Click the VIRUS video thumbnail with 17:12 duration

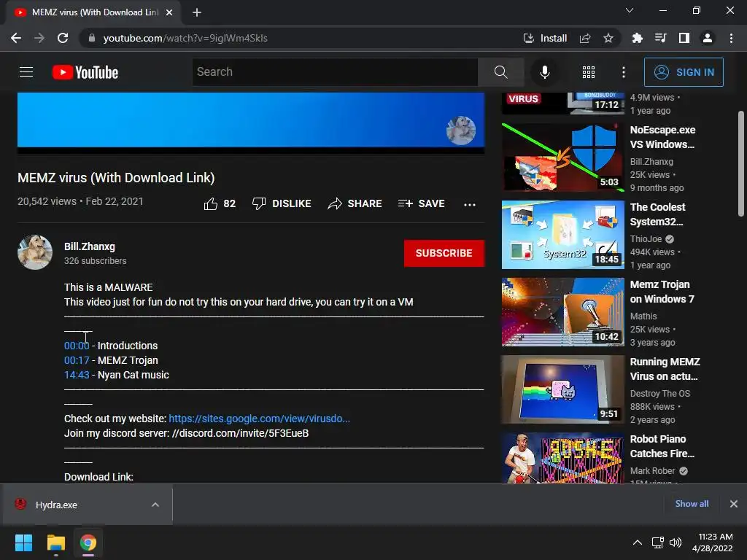tap(562, 104)
